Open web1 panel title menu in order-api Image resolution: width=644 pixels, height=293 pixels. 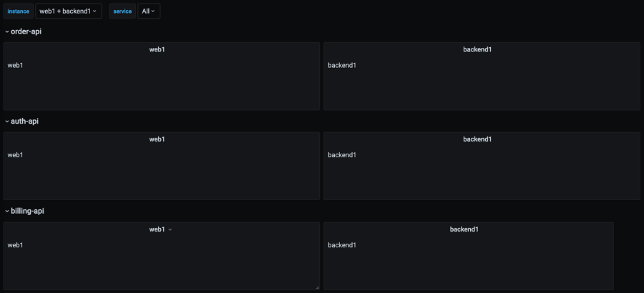157,50
